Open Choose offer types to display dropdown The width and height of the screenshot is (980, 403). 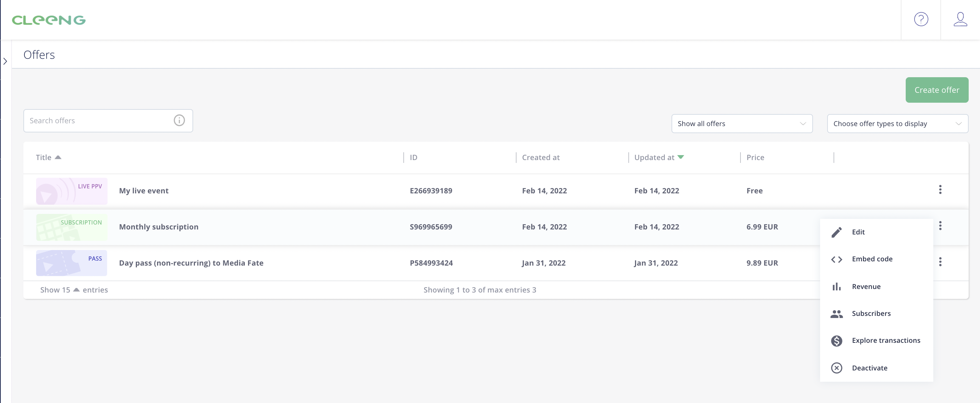coord(898,123)
